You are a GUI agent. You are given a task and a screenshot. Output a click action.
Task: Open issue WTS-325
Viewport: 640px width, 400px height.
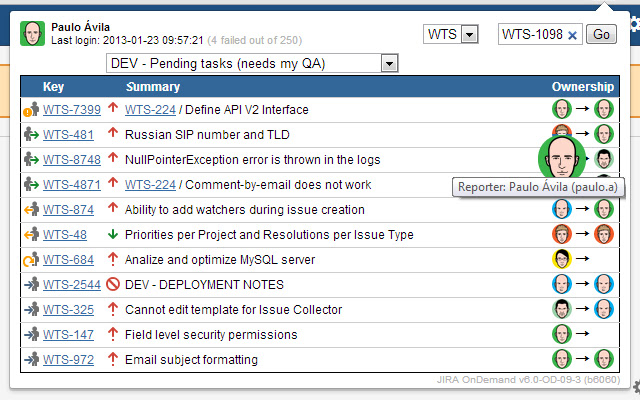point(68,310)
